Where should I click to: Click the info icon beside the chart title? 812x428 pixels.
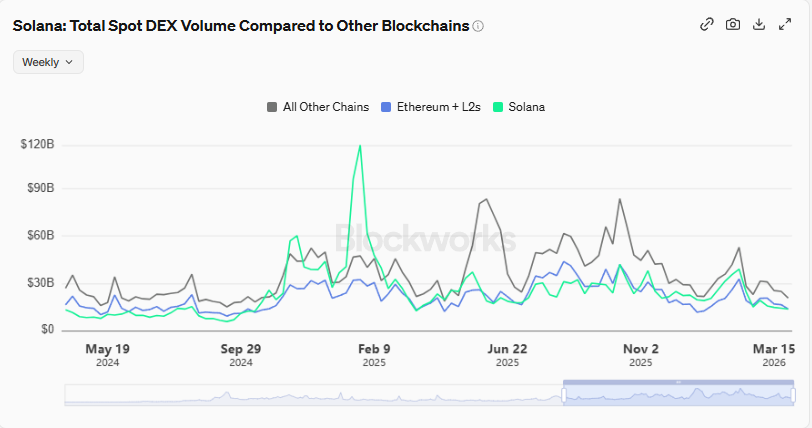(478, 26)
